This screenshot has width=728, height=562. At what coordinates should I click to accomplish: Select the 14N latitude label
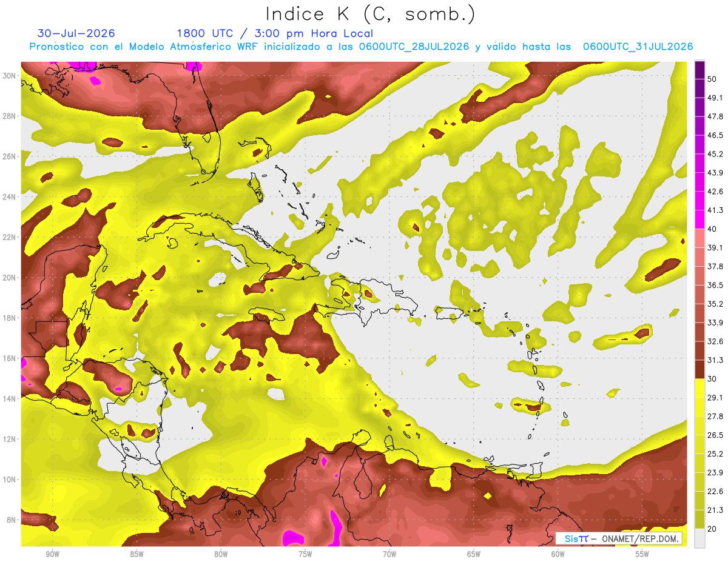pos(10,399)
